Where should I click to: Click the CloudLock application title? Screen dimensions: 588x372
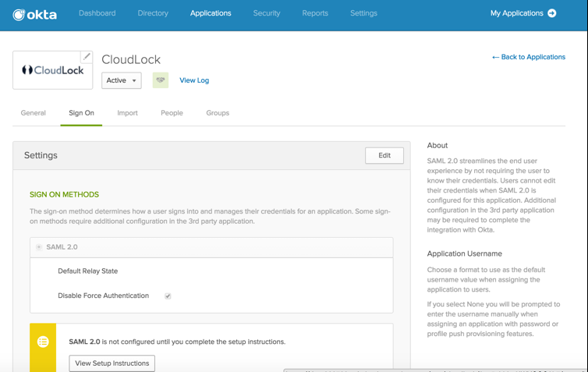(x=131, y=59)
